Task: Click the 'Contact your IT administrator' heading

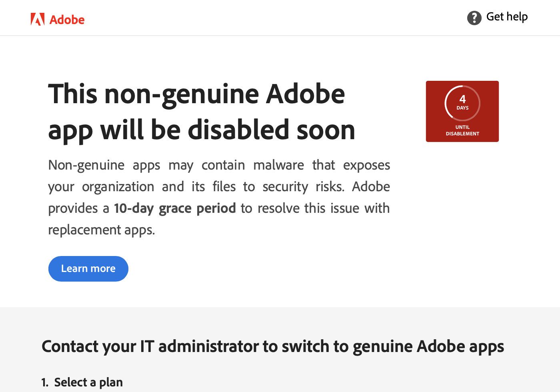Action: coord(273,346)
